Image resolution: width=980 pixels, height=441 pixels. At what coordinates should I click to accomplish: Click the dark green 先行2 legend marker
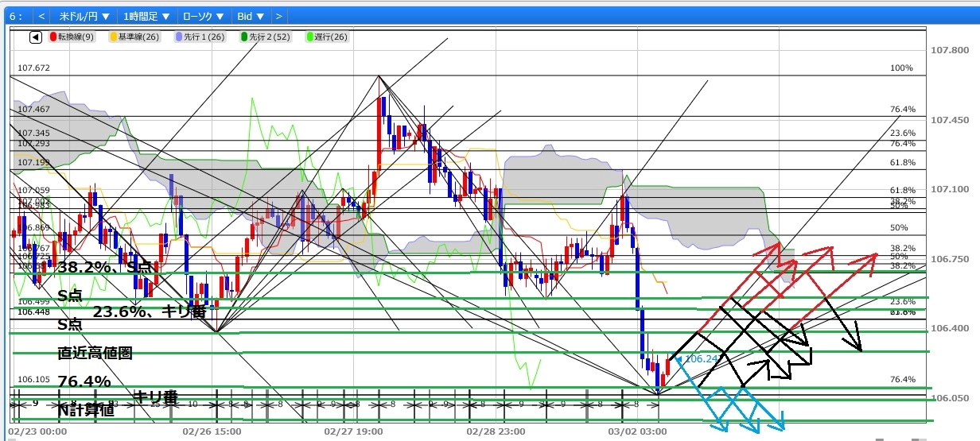(246, 37)
